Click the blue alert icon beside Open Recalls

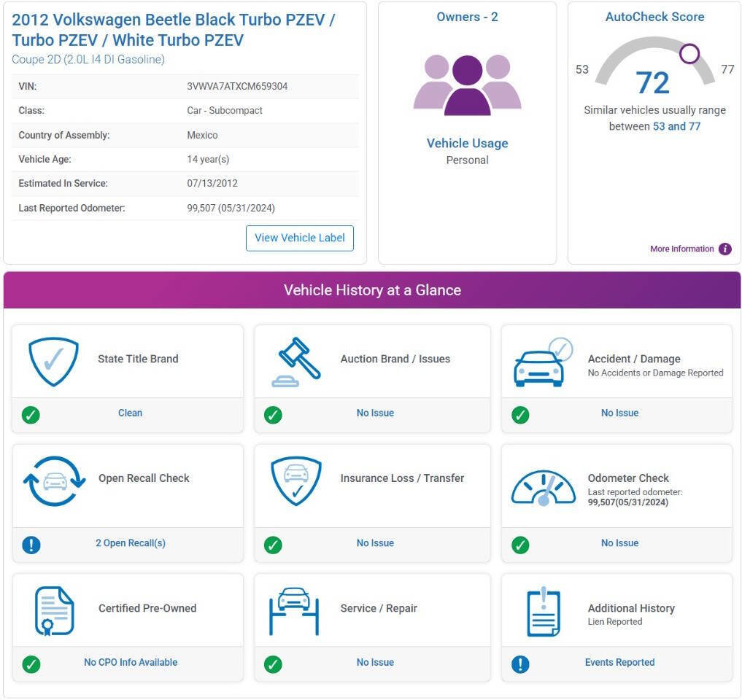(x=31, y=545)
